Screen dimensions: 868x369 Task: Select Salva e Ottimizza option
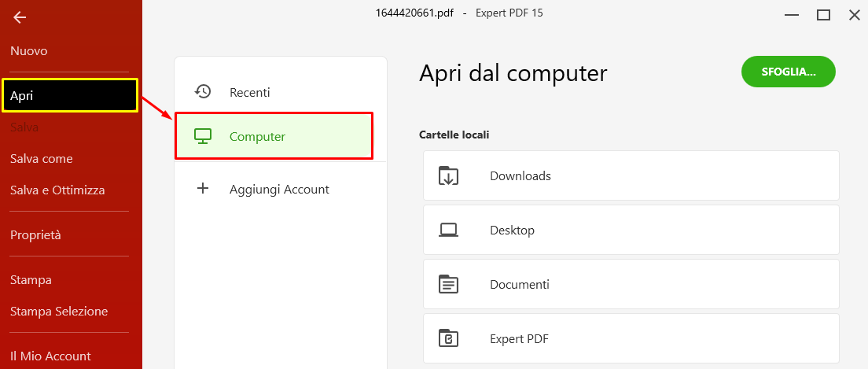(x=57, y=190)
